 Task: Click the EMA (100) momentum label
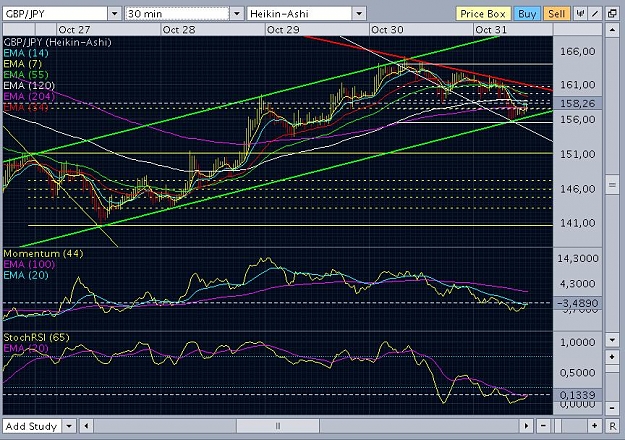(29, 264)
